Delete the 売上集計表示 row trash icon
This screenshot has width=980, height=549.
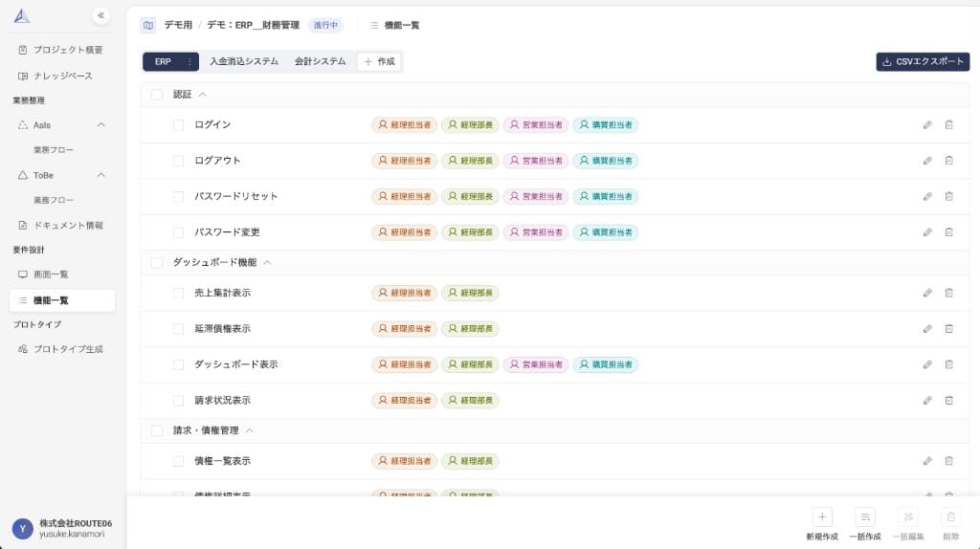[x=948, y=293]
